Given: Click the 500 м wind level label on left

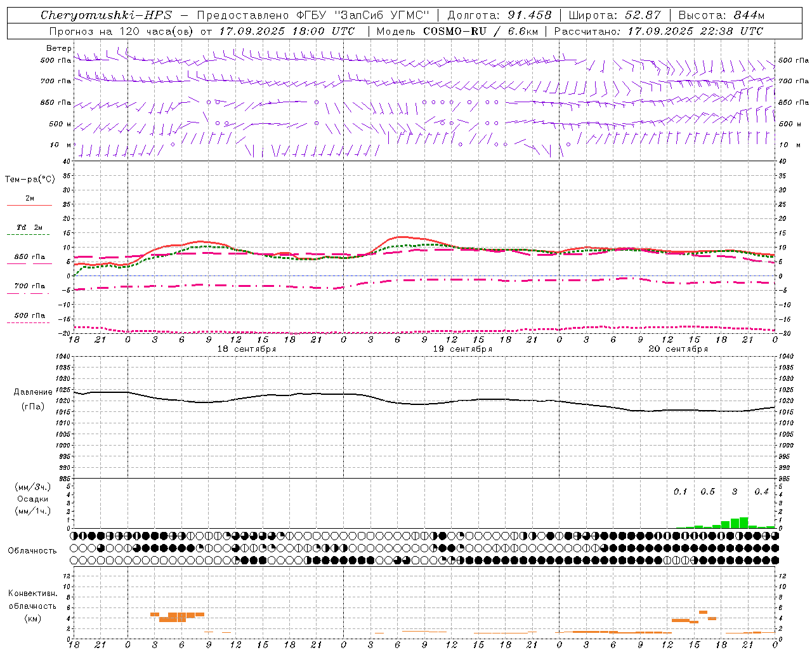Looking at the screenshot, I should 60,124.
